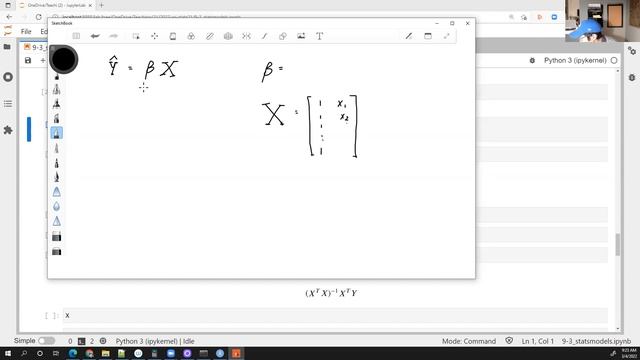Click Mode: Command in status bar
This screenshot has width=640, height=360.
(469, 341)
